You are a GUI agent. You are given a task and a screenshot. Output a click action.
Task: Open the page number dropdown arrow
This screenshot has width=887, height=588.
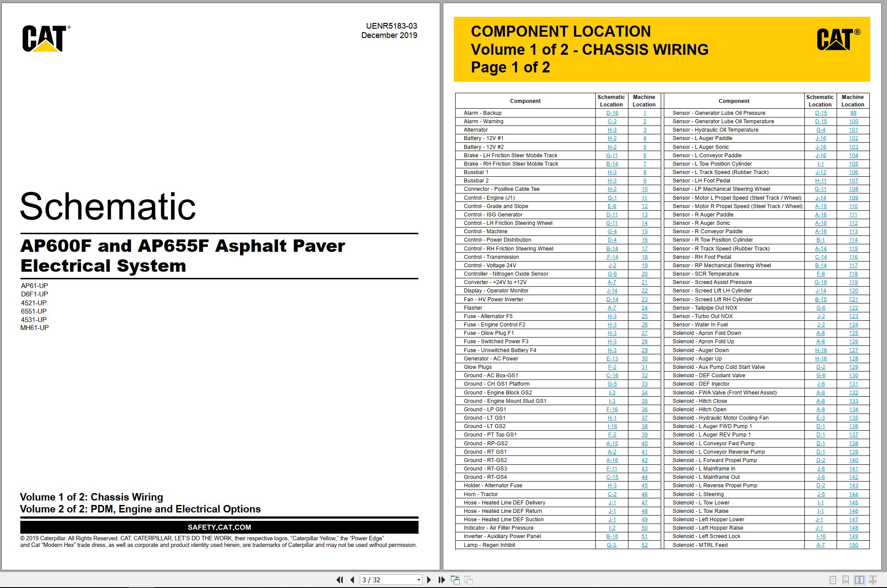point(419,580)
